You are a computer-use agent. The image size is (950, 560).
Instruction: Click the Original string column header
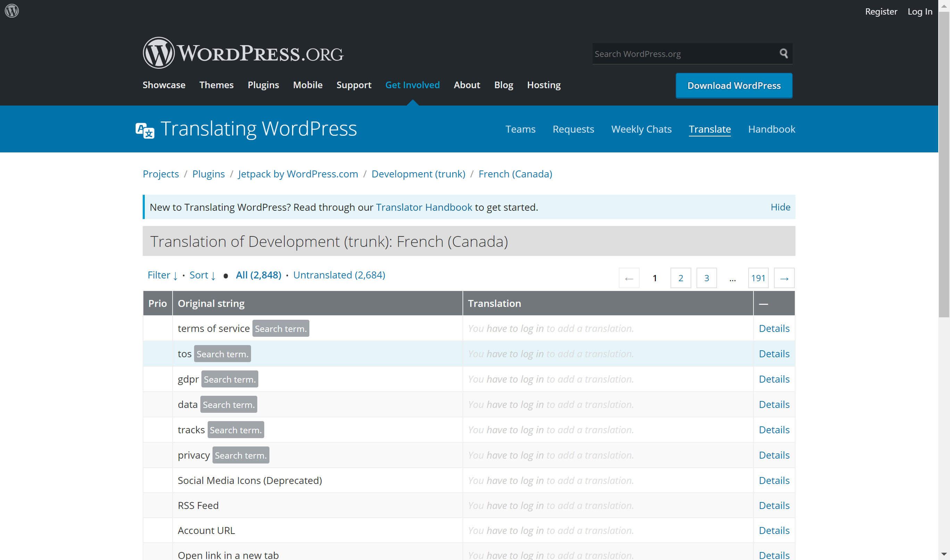click(317, 303)
